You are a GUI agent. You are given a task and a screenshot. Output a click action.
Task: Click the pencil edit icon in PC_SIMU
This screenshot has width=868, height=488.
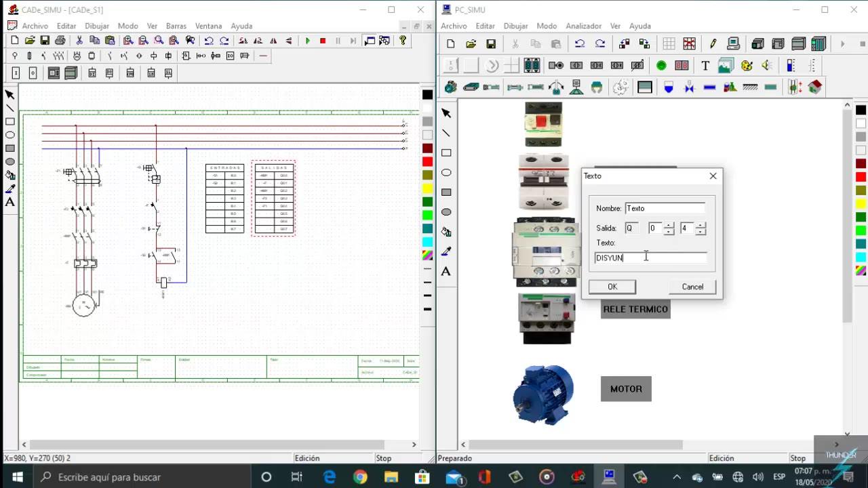pyautogui.click(x=713, y=44)
